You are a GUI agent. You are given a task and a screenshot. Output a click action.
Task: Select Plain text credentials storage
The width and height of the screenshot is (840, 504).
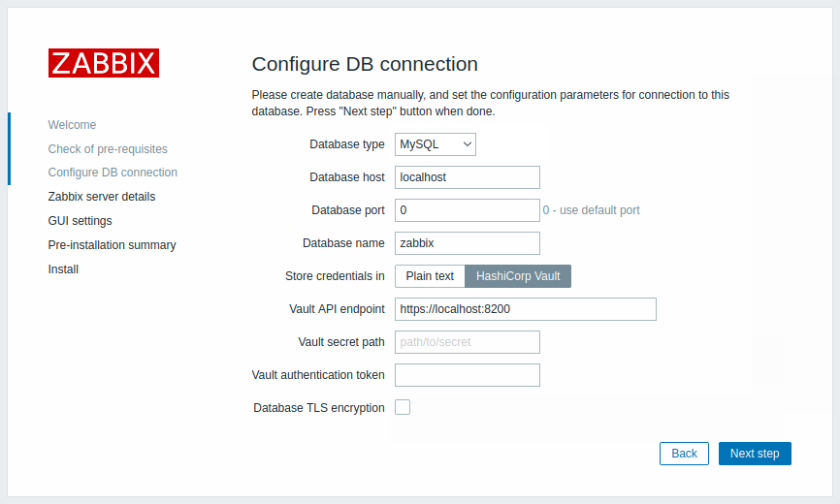[x=430, y=276]
